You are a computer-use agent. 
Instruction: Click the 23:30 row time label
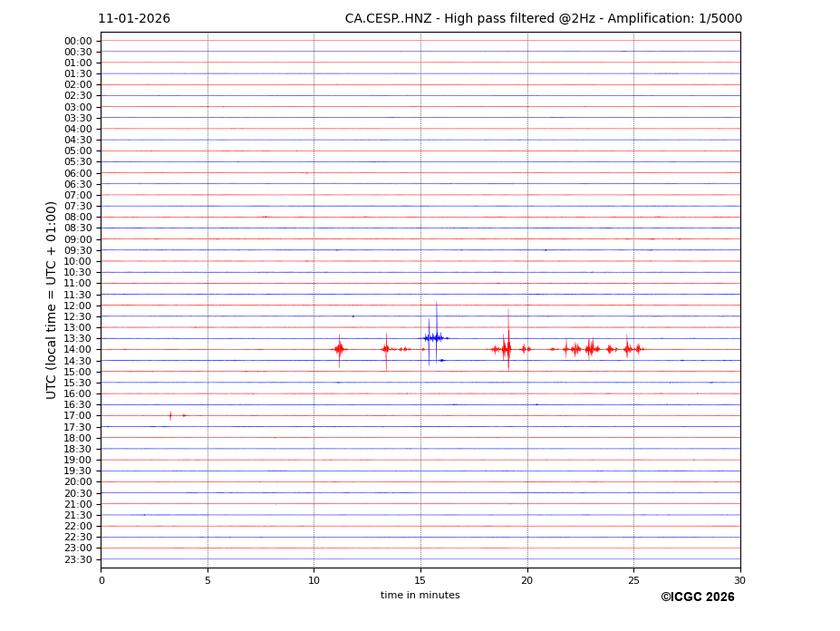(77, 559)
